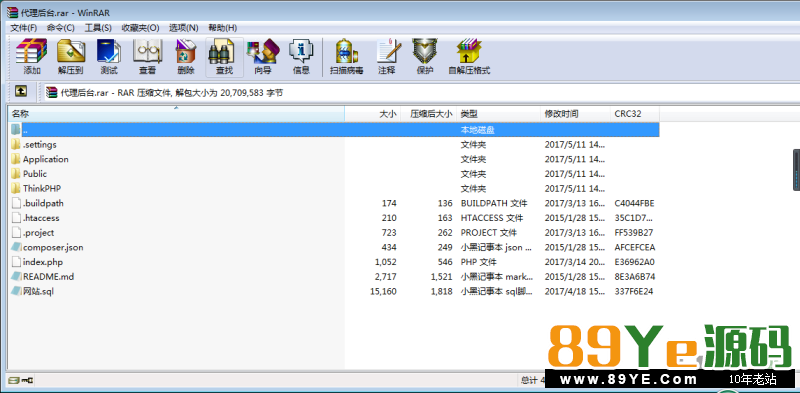800x393 pixels.
Task: Open the Tools (工具) menu
Action: 98,28
